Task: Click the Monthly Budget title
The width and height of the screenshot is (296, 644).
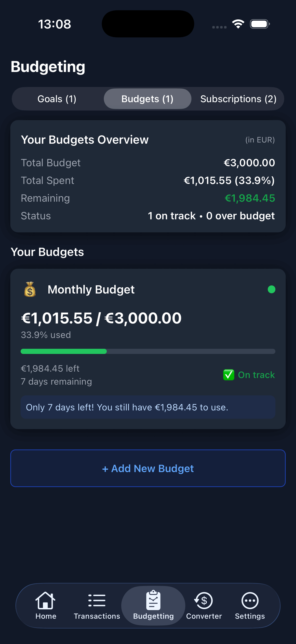Action: click(91, 290)
